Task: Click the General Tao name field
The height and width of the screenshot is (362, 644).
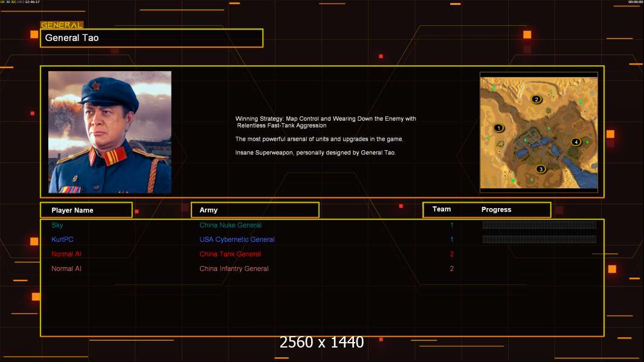Action: 152,38
